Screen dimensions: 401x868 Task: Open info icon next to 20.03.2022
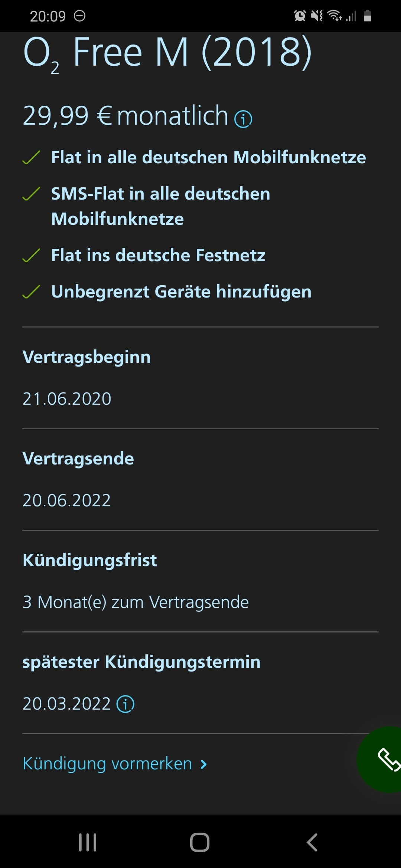[x=125, y=704]
